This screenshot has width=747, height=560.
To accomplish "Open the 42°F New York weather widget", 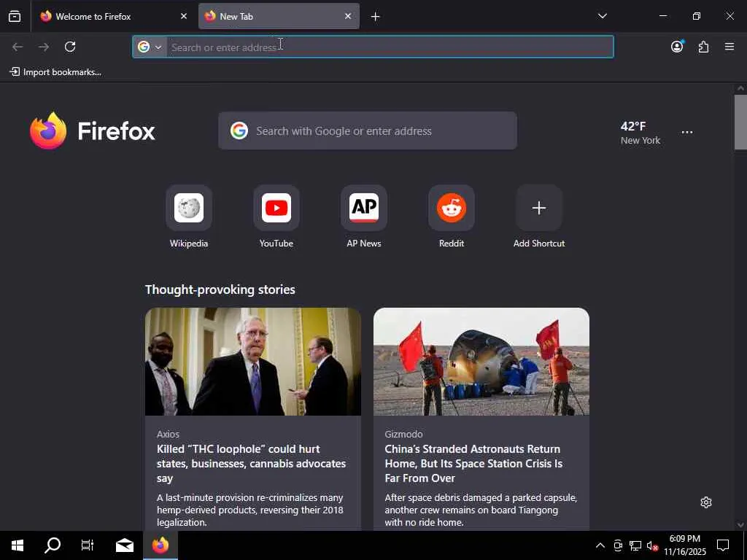I will click(x=640, y=133).
